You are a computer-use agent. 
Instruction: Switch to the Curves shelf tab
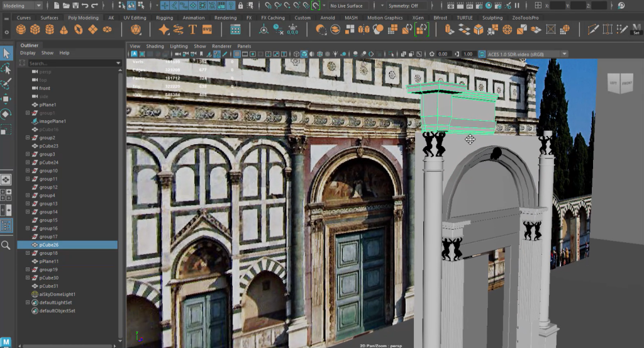pyautogui.click(x=24, y=18)
